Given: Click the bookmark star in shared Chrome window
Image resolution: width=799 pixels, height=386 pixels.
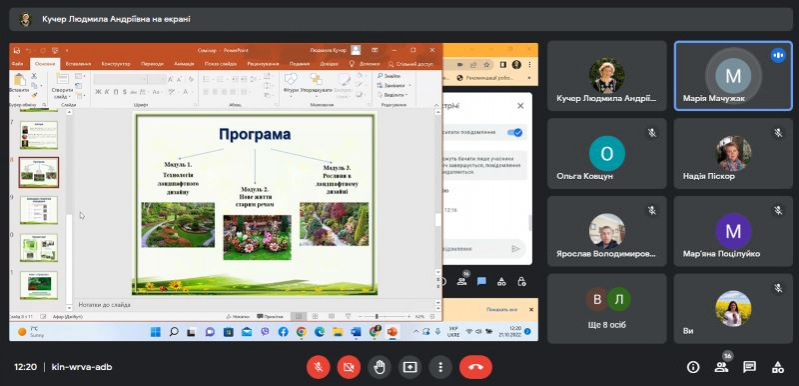Looking at the screenshot, I should click(487, 65).
